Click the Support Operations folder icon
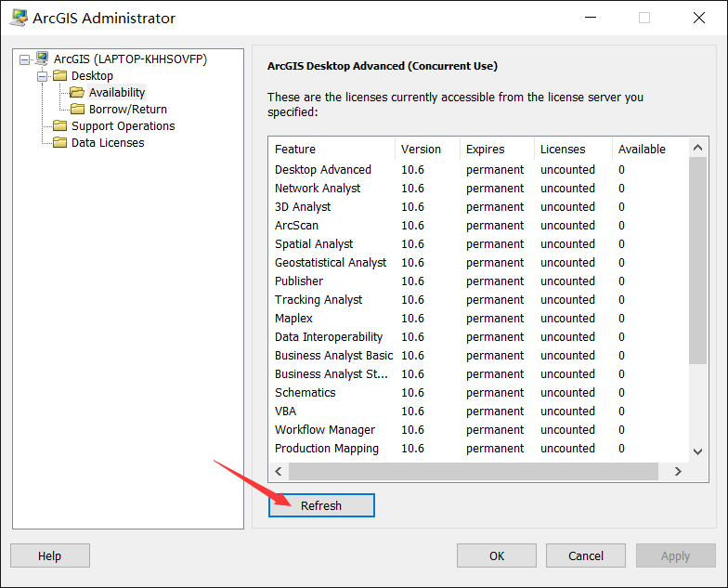 59,125
